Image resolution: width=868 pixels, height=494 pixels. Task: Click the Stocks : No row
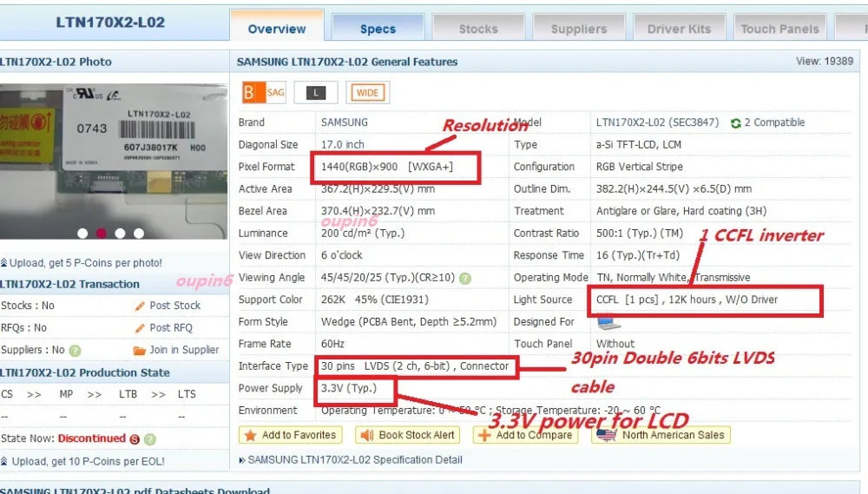click(x=28, y=306)
